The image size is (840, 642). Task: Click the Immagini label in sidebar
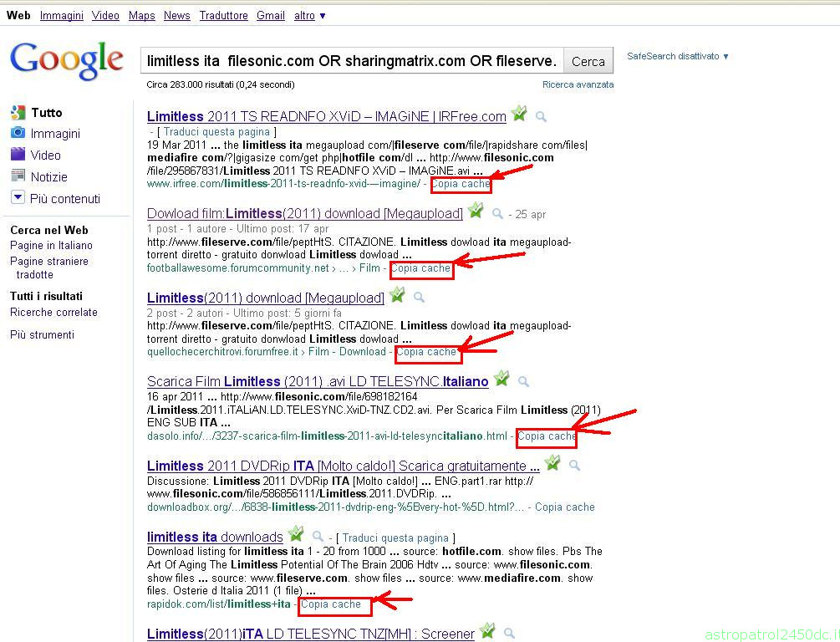tap(55, 134)
